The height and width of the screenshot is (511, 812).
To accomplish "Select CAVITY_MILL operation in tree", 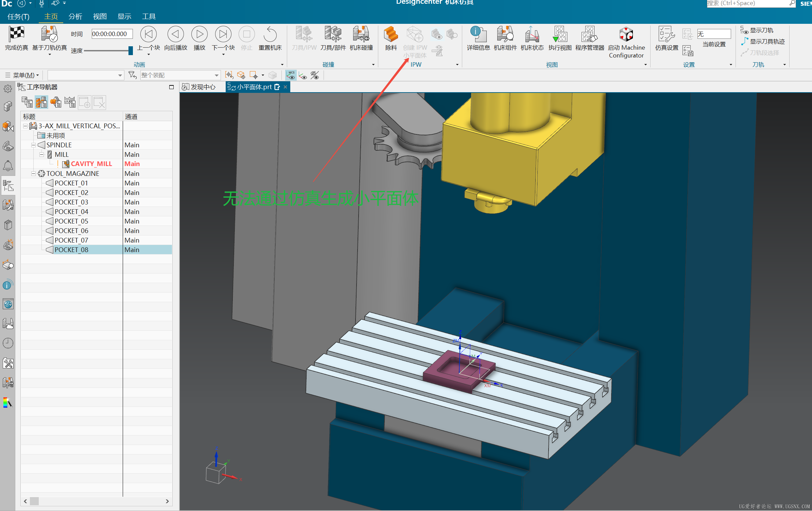I will coord(91,164).
